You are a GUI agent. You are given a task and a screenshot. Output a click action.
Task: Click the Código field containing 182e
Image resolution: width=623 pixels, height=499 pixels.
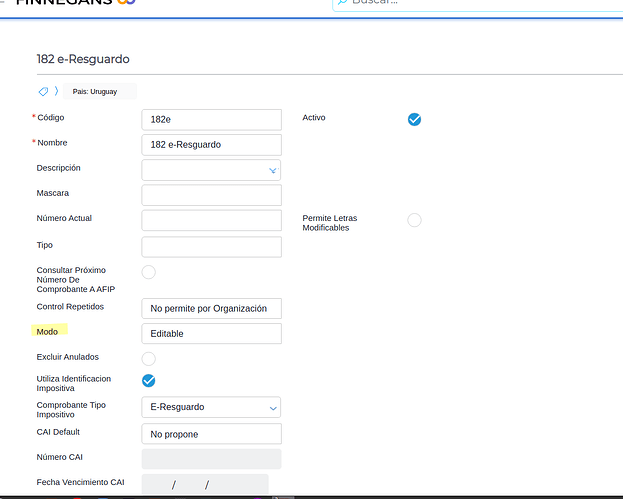pyautogui.click(x=211, y=119)
